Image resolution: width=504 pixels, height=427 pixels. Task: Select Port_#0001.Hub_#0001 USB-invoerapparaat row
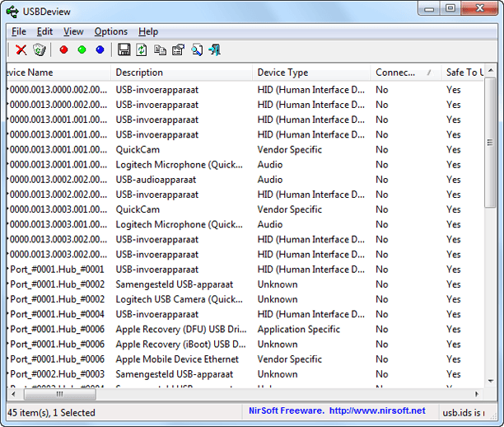[245, 270]
